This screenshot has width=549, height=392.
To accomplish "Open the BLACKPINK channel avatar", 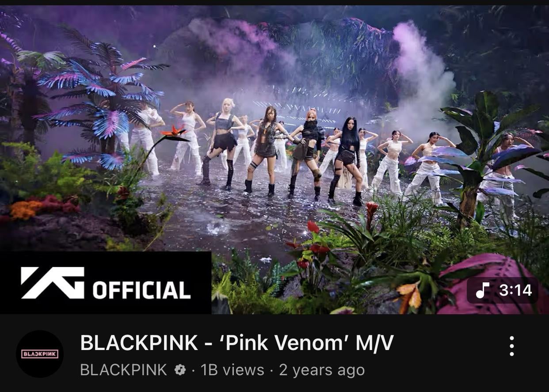I will 40,354.
